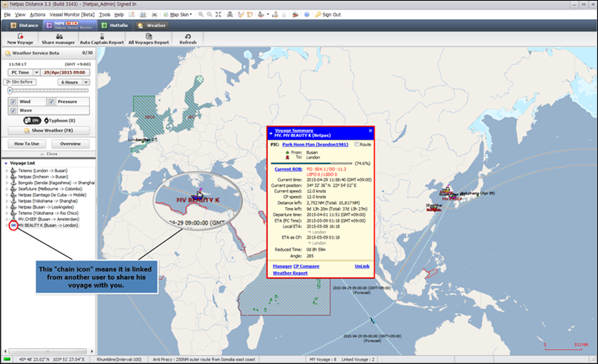Click the CP Compare link

(306, 266)
